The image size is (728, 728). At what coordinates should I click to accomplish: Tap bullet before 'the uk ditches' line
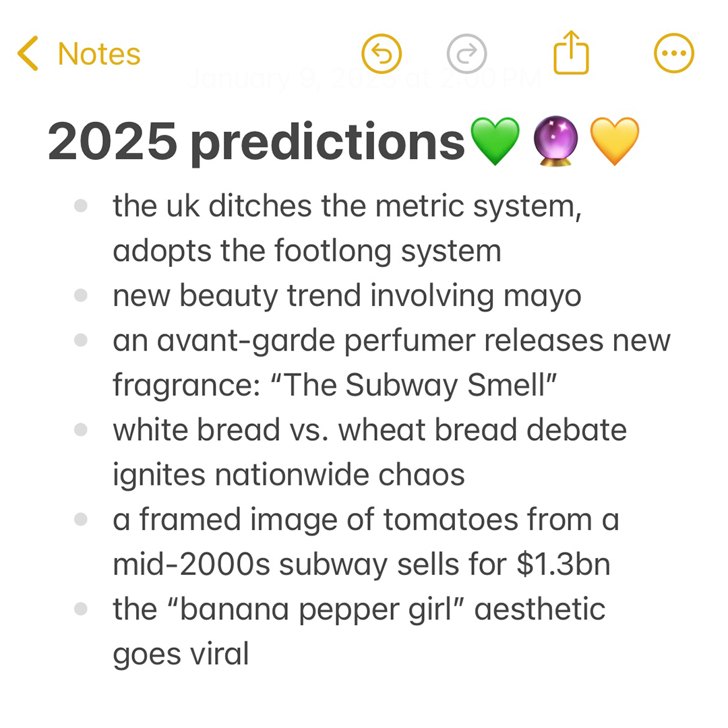(x=81, y=206)
